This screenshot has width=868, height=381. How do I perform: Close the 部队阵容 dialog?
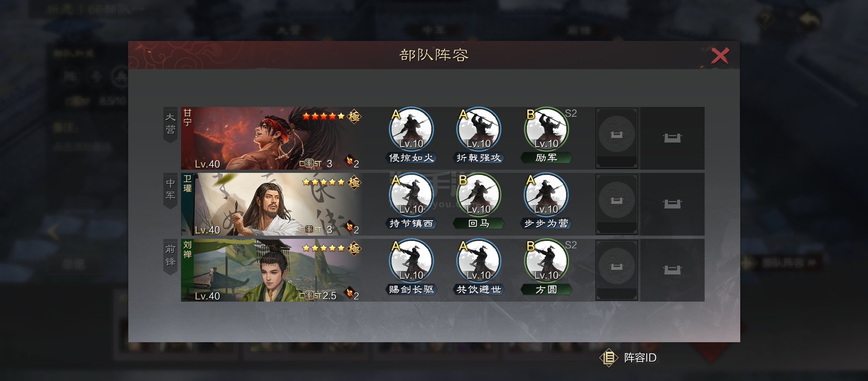click(x=720, y=56)
